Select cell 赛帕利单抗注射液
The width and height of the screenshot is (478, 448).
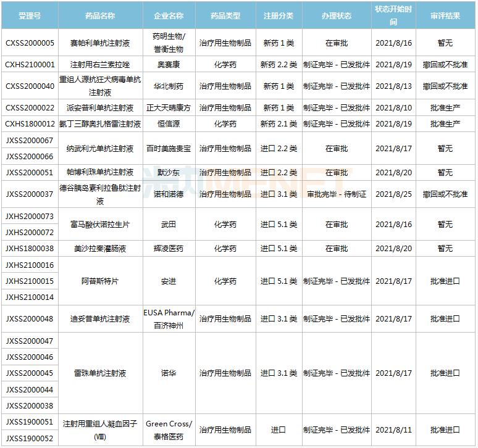pos(100,43)
